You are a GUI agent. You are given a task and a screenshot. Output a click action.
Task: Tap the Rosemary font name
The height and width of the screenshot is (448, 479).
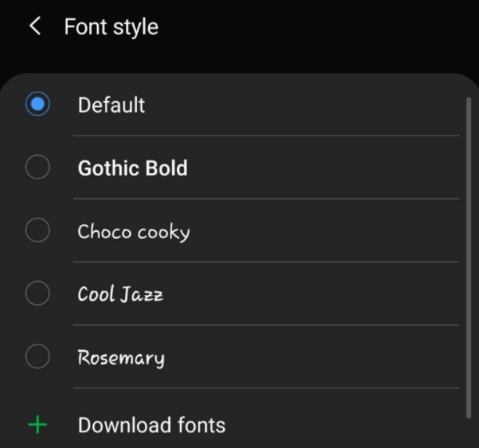tap(121, 358)
